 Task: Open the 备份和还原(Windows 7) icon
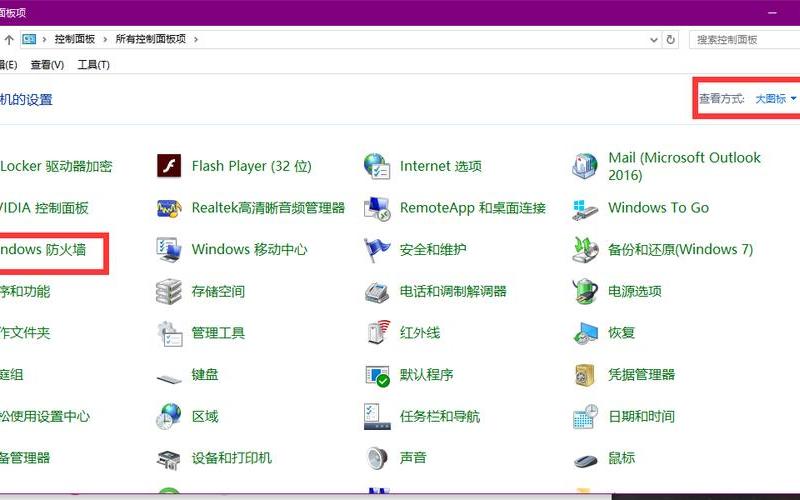click(x=585, y=249)
